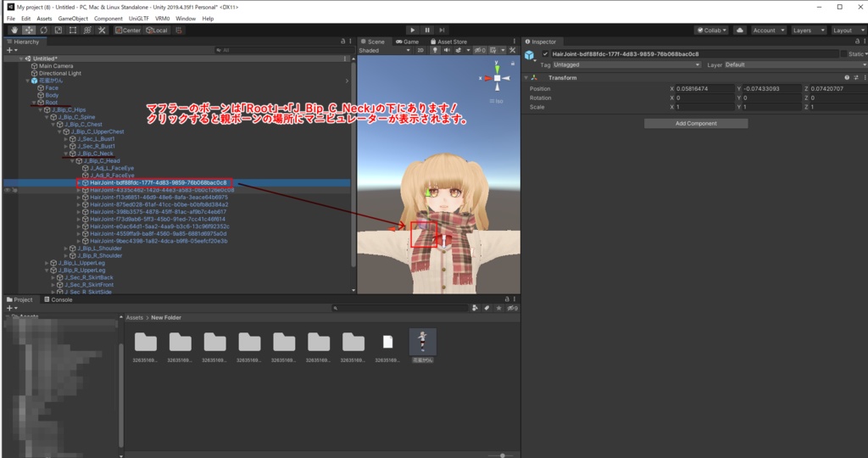
Task: Toggle the Inspector panel lock
Action: point(857,42)
